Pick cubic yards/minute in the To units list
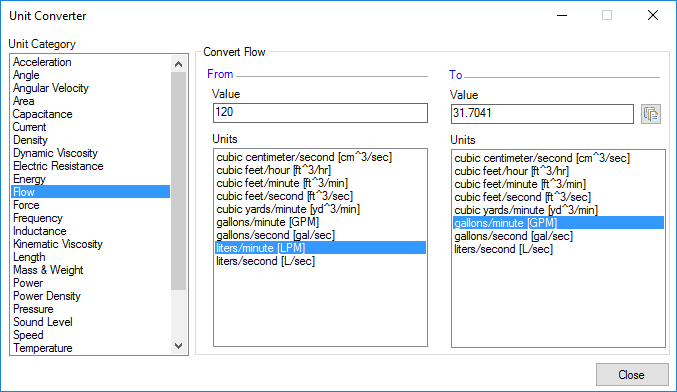 click(x=526, y=210)
